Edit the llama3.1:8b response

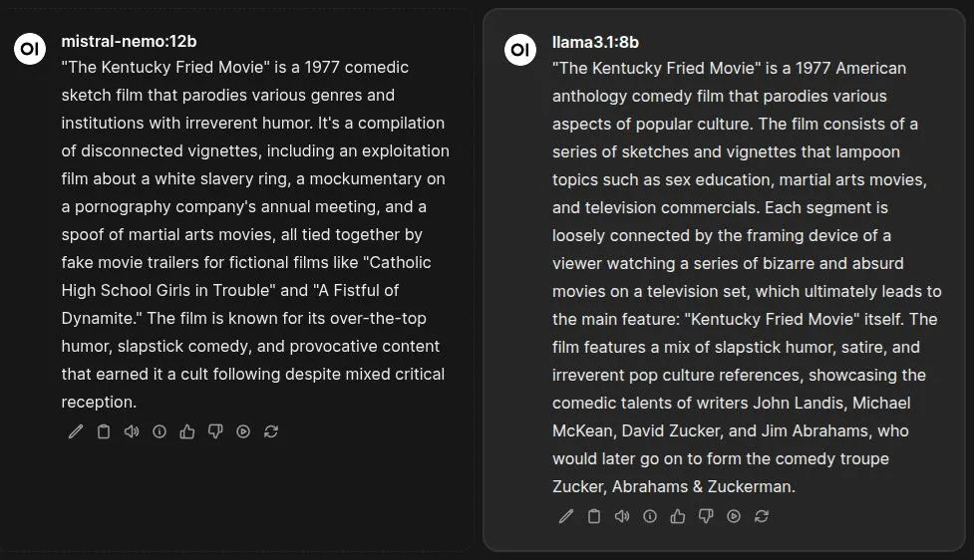click(566, 516)
